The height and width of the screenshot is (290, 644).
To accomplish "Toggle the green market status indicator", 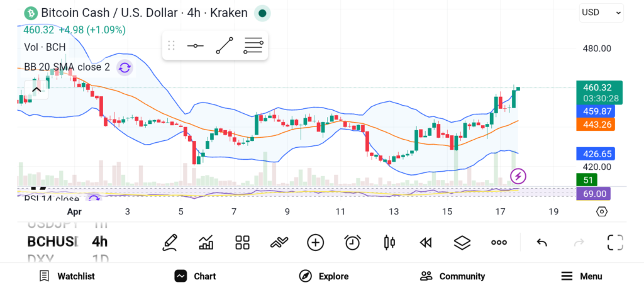I will click(x=262, y=13).
